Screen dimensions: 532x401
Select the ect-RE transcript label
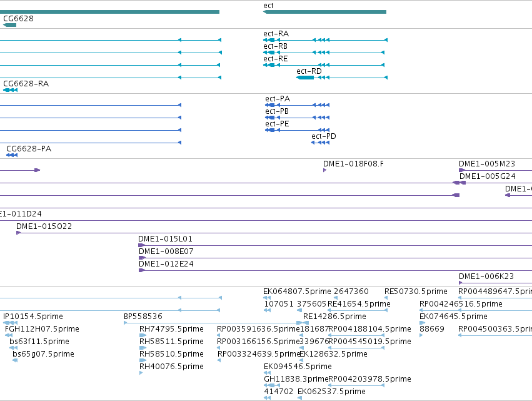276,59
